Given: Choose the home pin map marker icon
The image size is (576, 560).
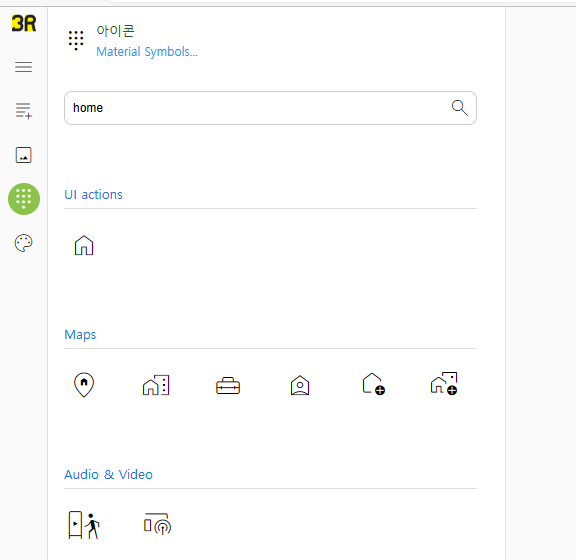Looking at the screenshot, I should pos(84,385).
